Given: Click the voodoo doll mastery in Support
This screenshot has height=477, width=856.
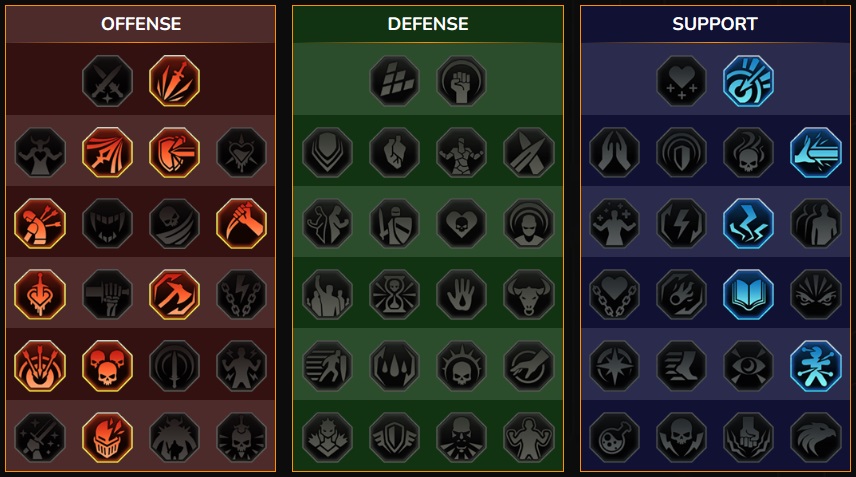Looking at the screenshot, I should coord(816,366).
